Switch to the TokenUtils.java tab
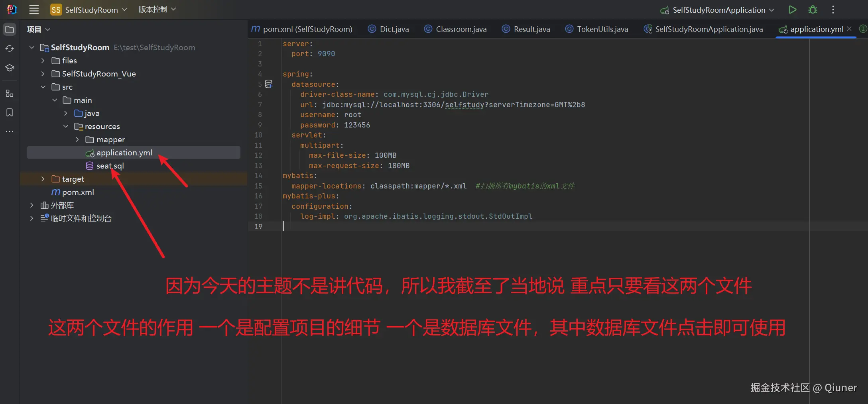The image size is (868, 404). point(597,29)
